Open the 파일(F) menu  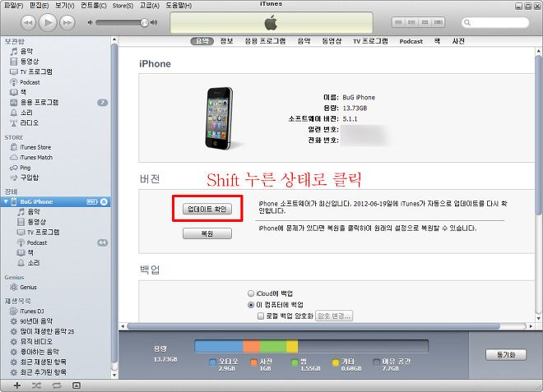[13, 5]
